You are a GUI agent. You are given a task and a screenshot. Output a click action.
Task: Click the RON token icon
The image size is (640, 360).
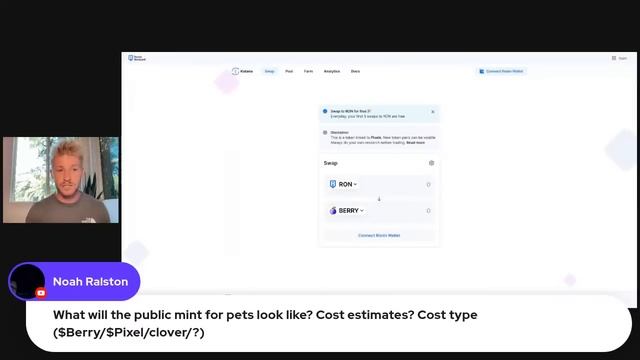click(333, 184)
